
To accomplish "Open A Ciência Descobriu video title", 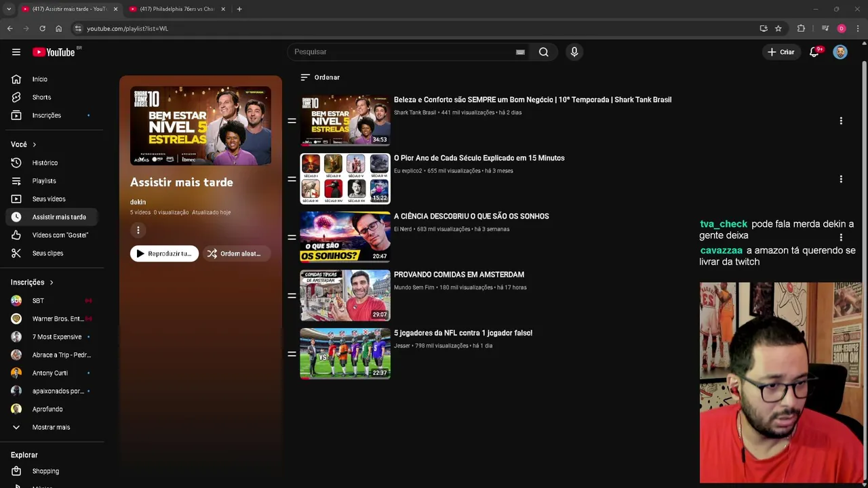I will coord(471,216).
